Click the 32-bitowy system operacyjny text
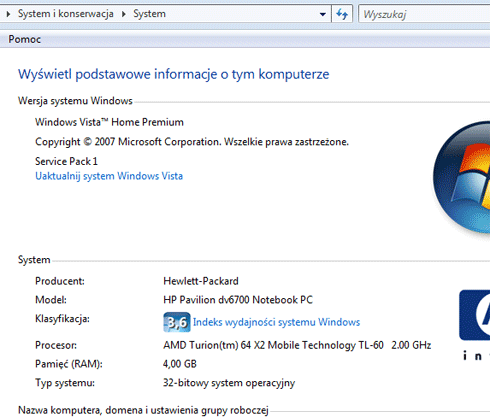The height and width of the screenshot is (417, 490). tap(229, 383)
